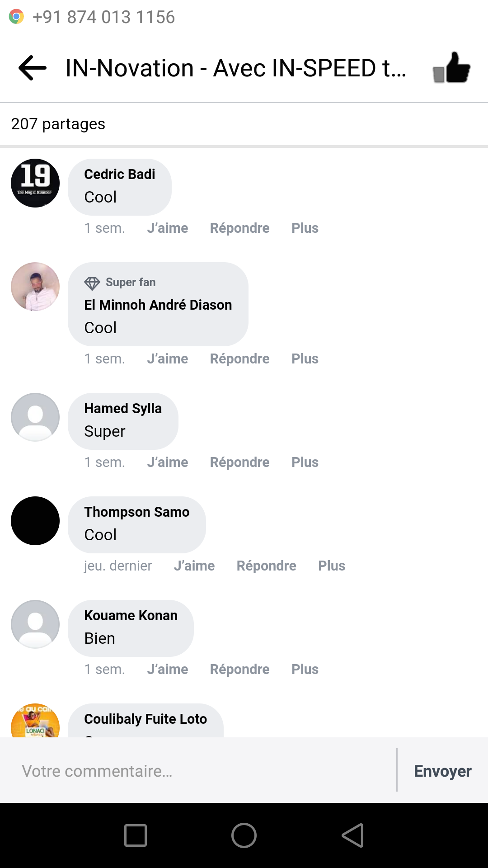
Task: Like Cedric Badi's comment with J'aime
Action: (x=167, y=228)
